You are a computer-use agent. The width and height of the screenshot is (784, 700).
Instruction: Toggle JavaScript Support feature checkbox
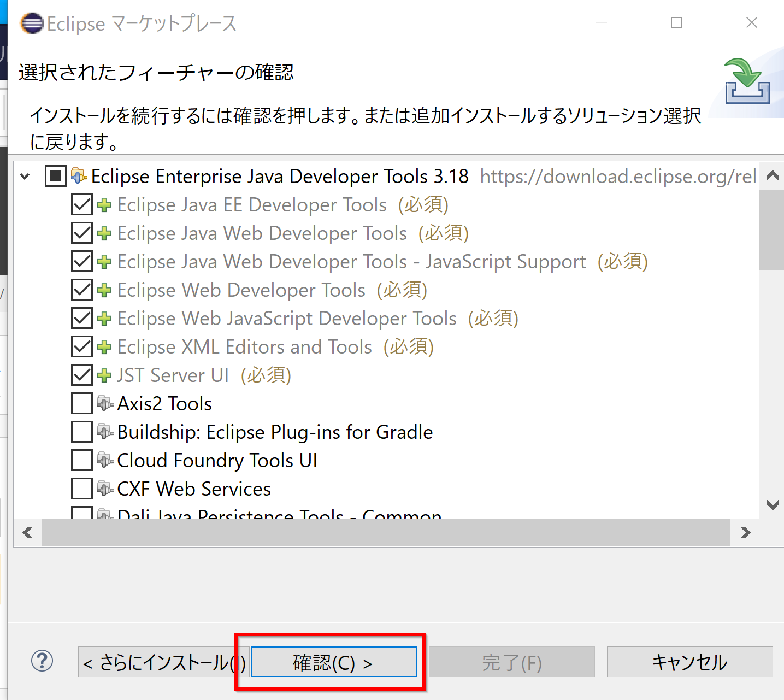[x=82, y=262]
